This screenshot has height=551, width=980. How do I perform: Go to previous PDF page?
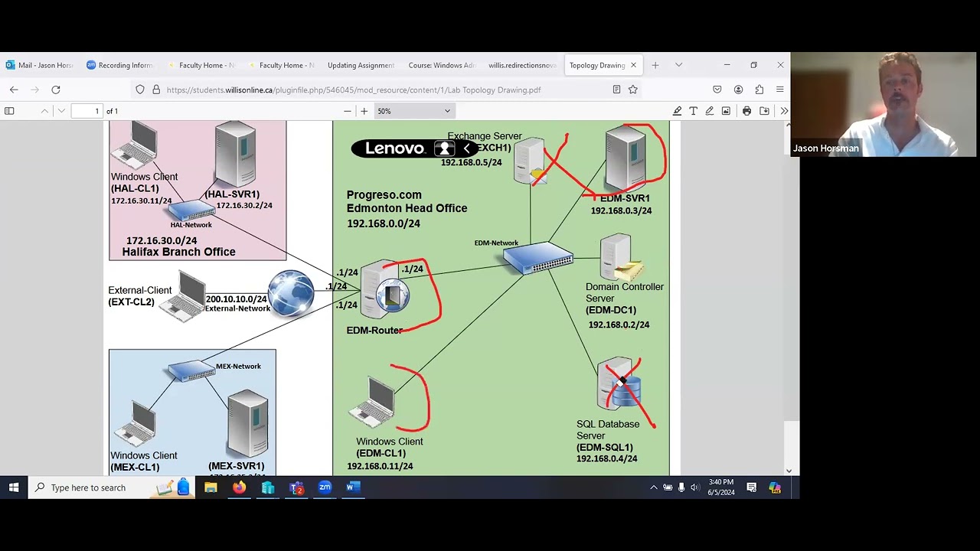[x=44, y=111]
